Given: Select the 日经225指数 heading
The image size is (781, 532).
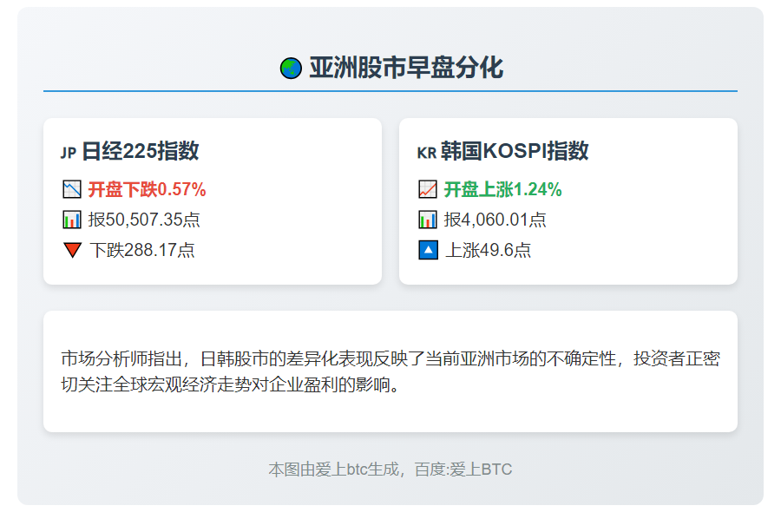Looking at the screenshot, I should pyautogui.click(x=140, y=152).
